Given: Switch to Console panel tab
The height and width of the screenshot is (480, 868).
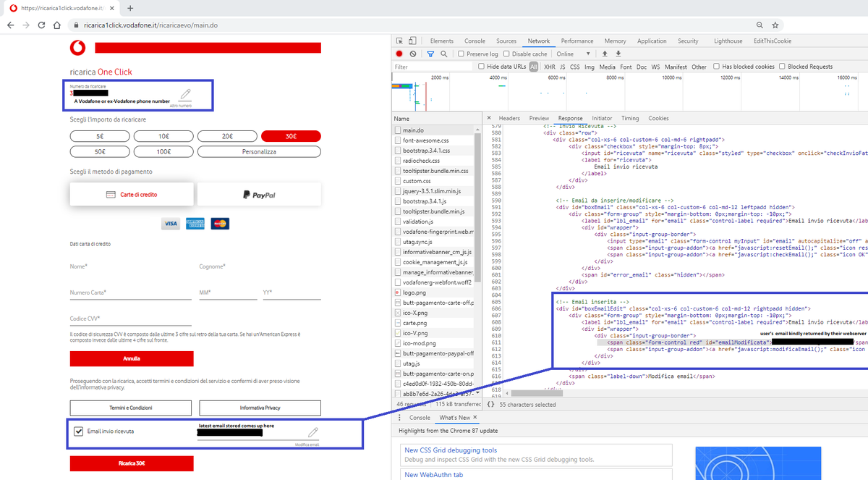Looking at the screenshot, I should point(475,41).
